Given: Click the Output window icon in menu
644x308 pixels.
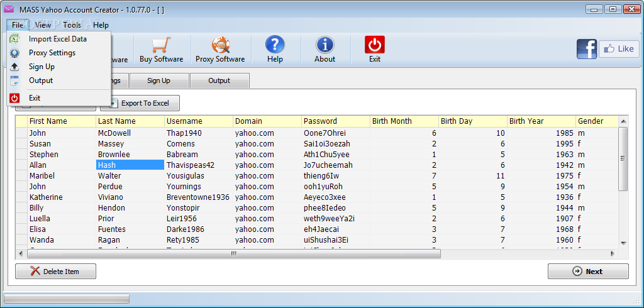Looking at the screenshot, I should click(15, 80).
